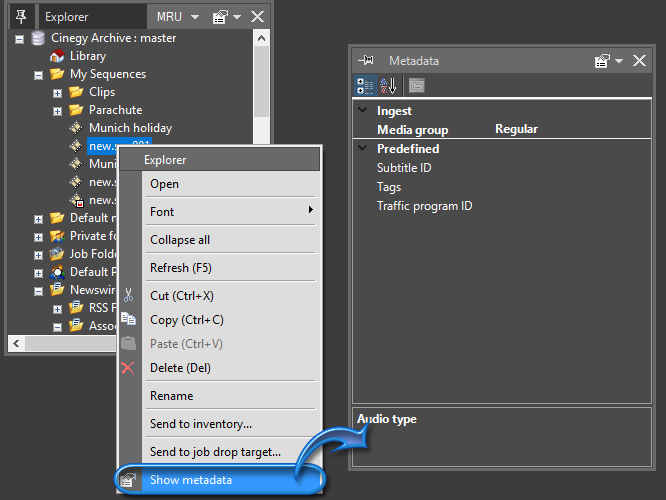Click the pin icon in Explorer panel

pos(21,16)
